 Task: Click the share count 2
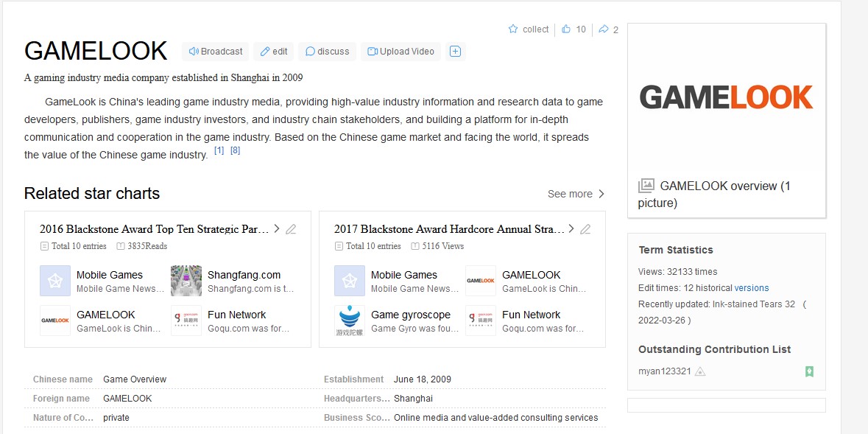coord(615,29)
